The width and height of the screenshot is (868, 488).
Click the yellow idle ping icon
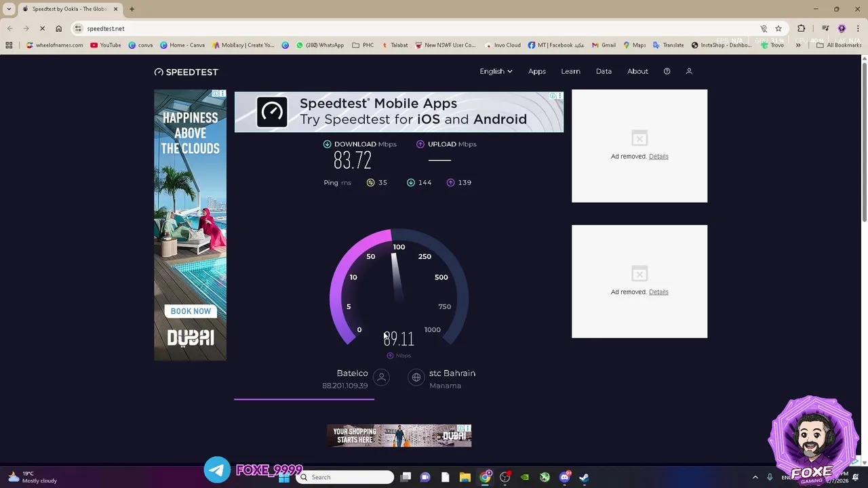(370, 182)
